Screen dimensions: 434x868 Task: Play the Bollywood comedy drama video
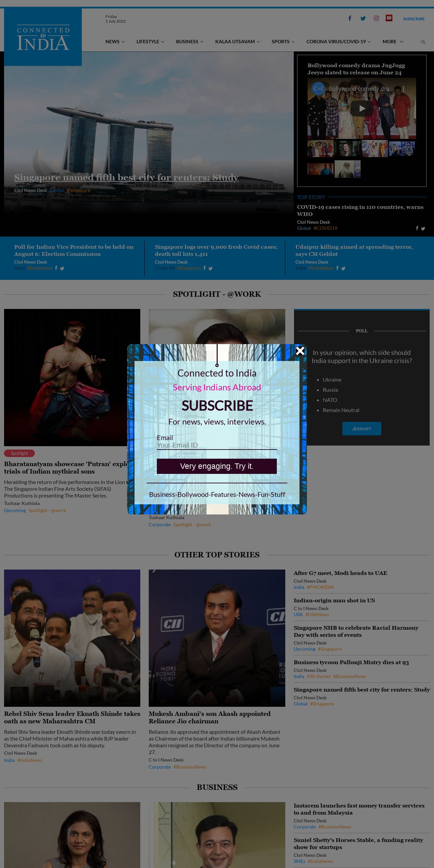click(x=362, y=108)
